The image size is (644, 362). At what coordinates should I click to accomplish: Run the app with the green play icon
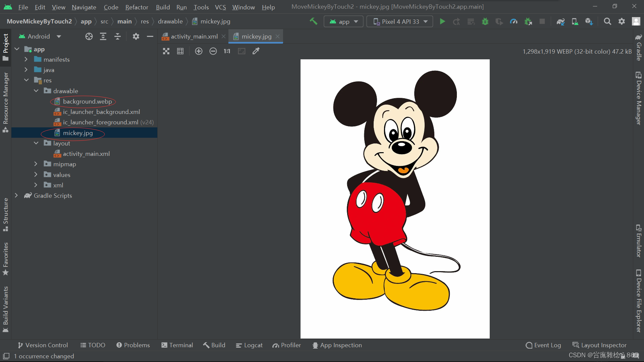pos(442,21)
